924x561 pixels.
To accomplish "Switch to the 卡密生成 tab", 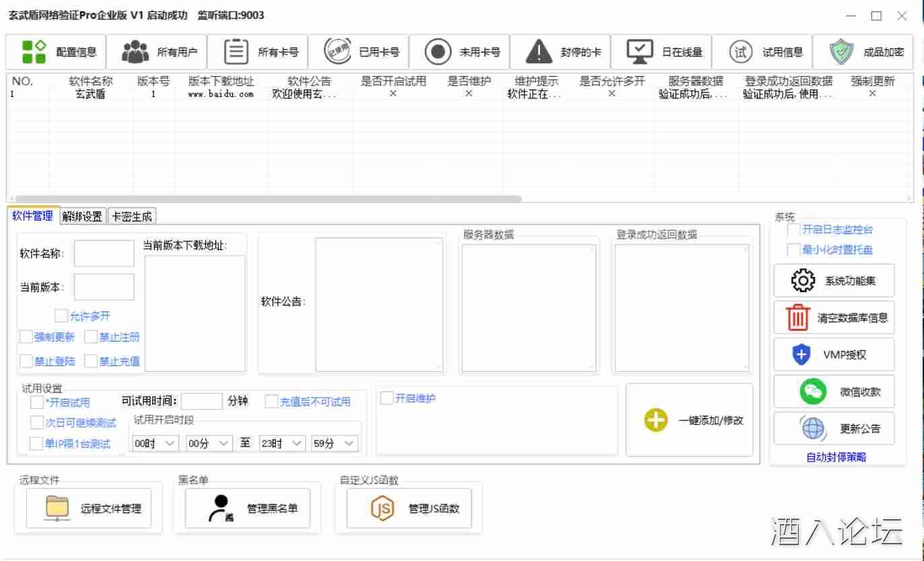I will 132,216.
